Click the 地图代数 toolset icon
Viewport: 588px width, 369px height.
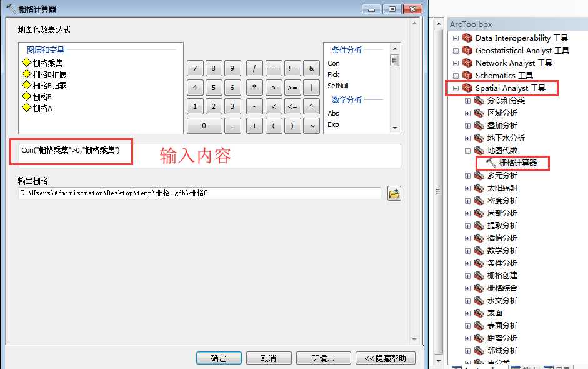479,151
